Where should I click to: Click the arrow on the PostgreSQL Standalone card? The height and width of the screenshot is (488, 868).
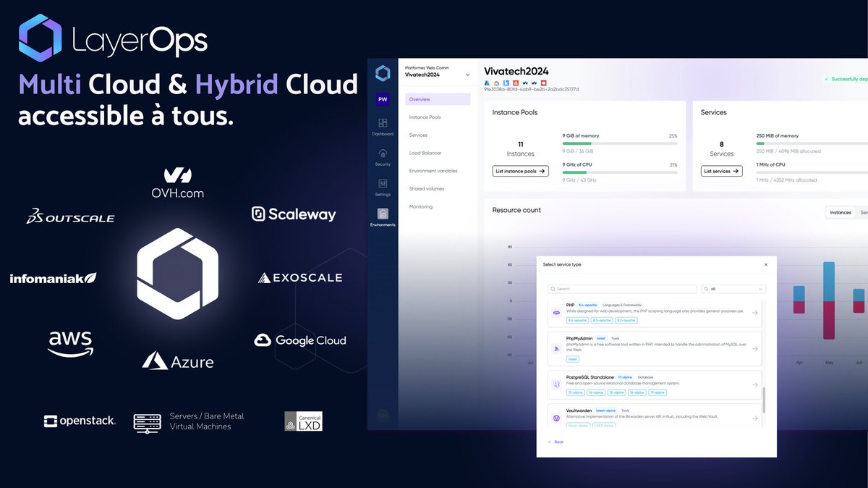(x=754, y=384)
